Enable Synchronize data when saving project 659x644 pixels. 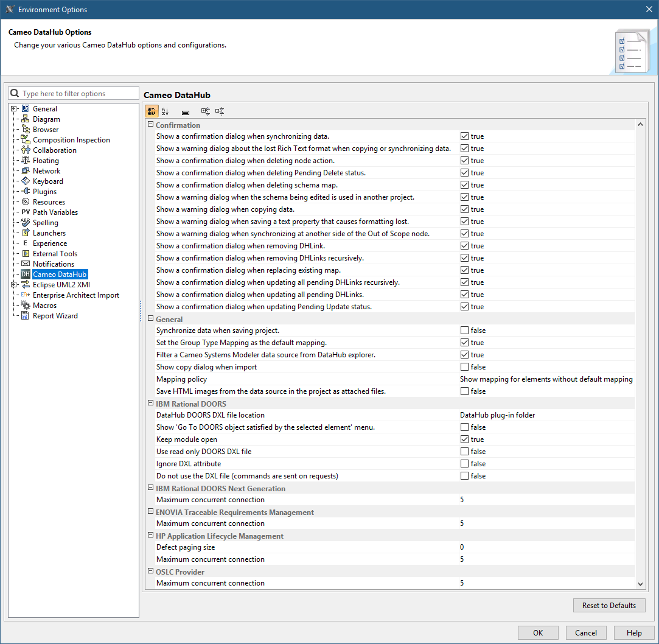tap(464, 331)
